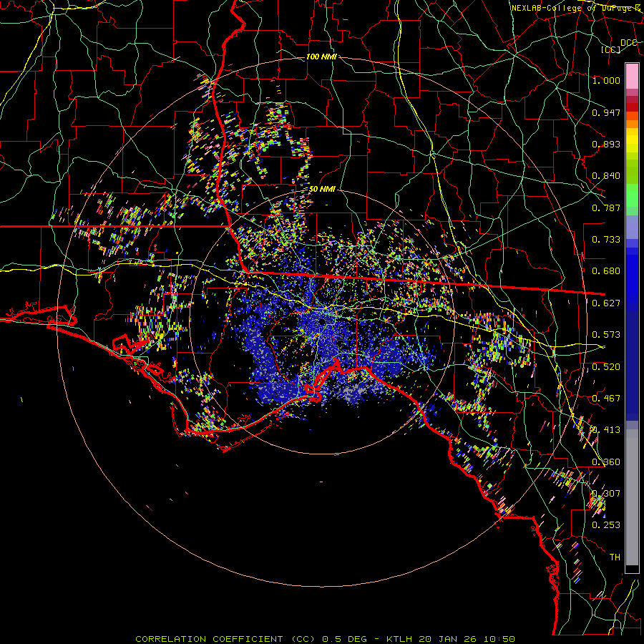This screenshot has width=644, height=644.
Task: Click the 100 NMI range ring label
Action: coord(321,57)
